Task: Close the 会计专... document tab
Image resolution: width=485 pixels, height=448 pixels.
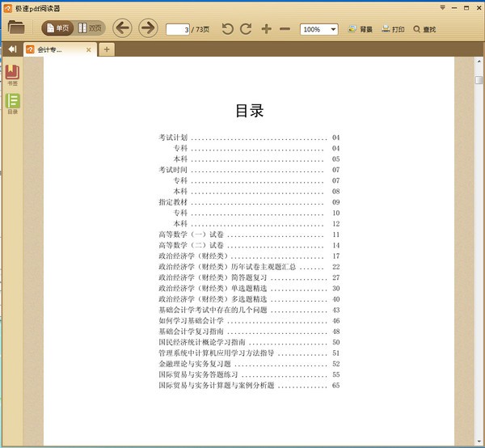Action: tap(88, 49)
